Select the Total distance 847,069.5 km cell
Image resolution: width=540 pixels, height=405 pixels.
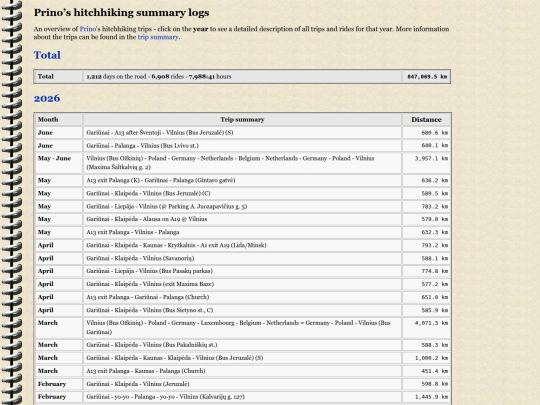coord(426,76)
